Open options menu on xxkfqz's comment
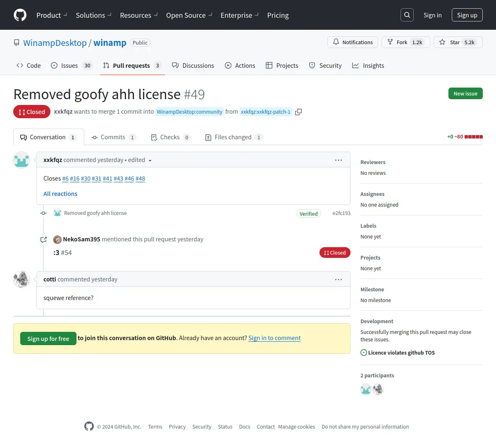The height and width of the screenshot is (448, 496). point(339,160)
